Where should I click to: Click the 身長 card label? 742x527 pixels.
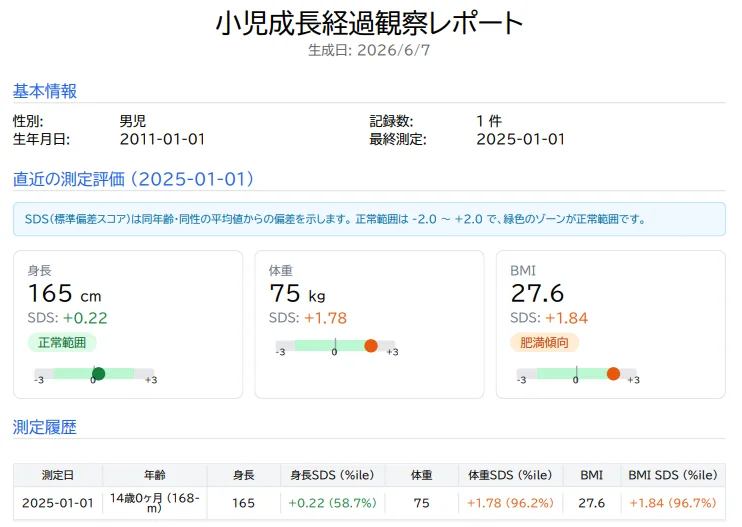39,271
